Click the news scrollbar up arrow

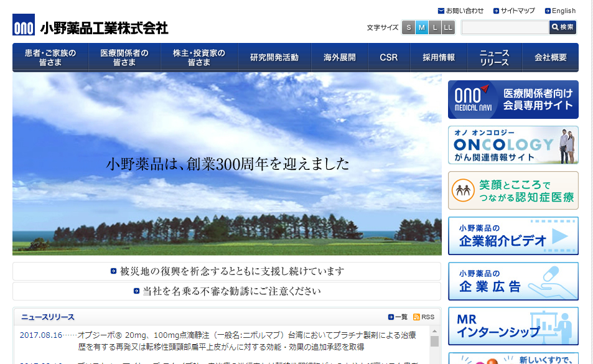click(434, 331)
